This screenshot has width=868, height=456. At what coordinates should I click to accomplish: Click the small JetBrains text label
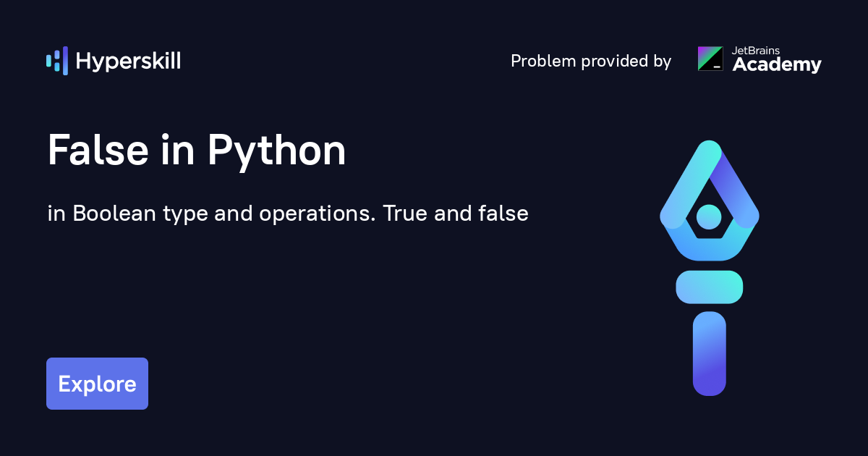point(756,51)
